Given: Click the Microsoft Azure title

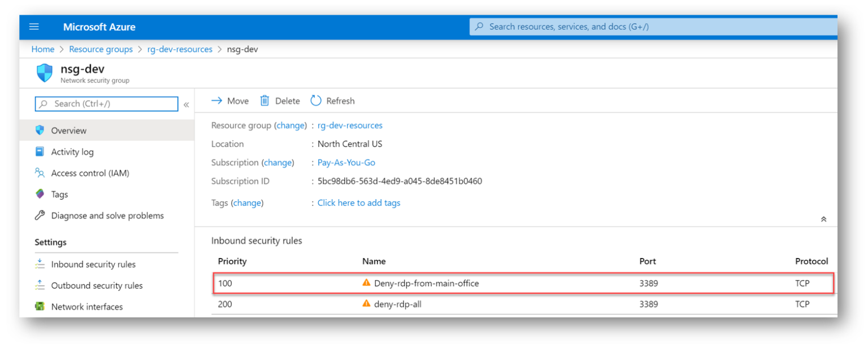Looking at the screenshot, I should point(99,27).
